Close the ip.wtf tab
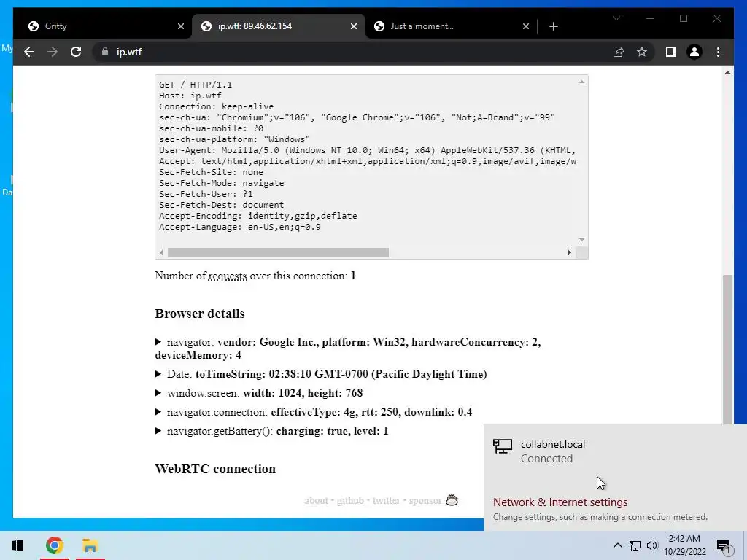747x560 pixels. pyautogui.click(x=354, y=26)
